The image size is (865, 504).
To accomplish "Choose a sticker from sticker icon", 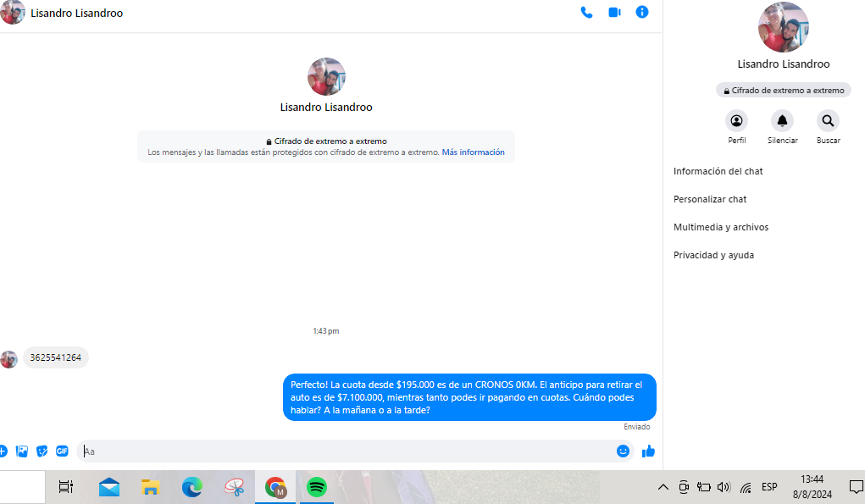I will point(42,451).
